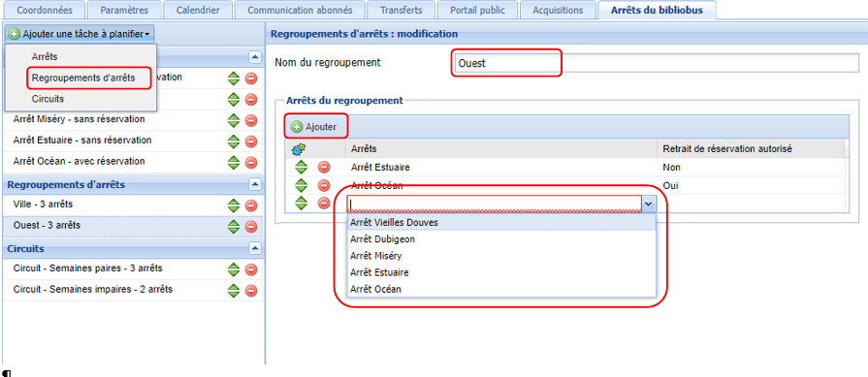The height and width of the screenshot is (377, 868).
Task: Collapse the Regroupements d'arrêts section
Action: (255, 184)
